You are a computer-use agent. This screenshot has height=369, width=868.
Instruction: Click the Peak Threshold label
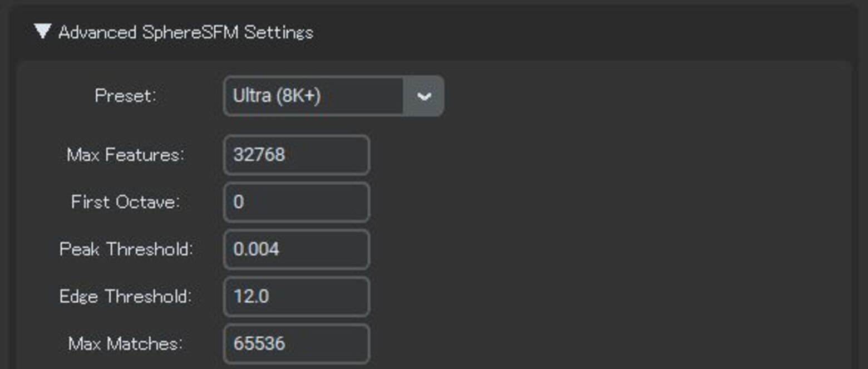[x=126, y=249]
